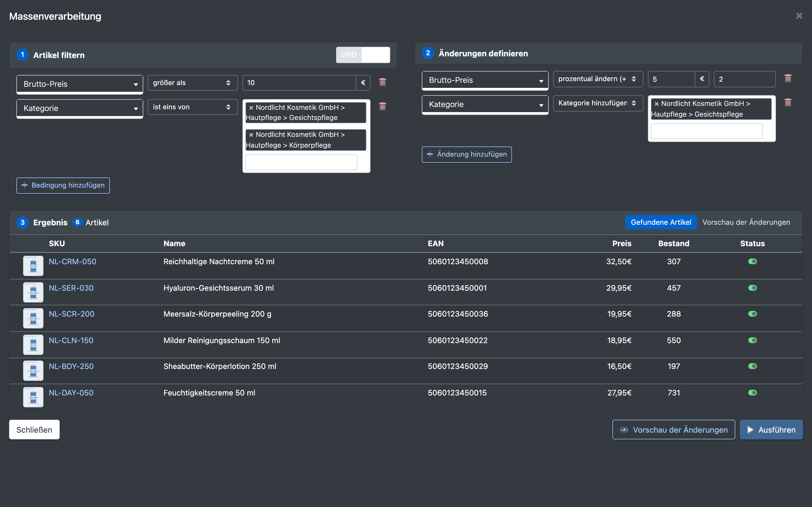Disable status for Meersalz-Körperpeeling

(752, 314)
